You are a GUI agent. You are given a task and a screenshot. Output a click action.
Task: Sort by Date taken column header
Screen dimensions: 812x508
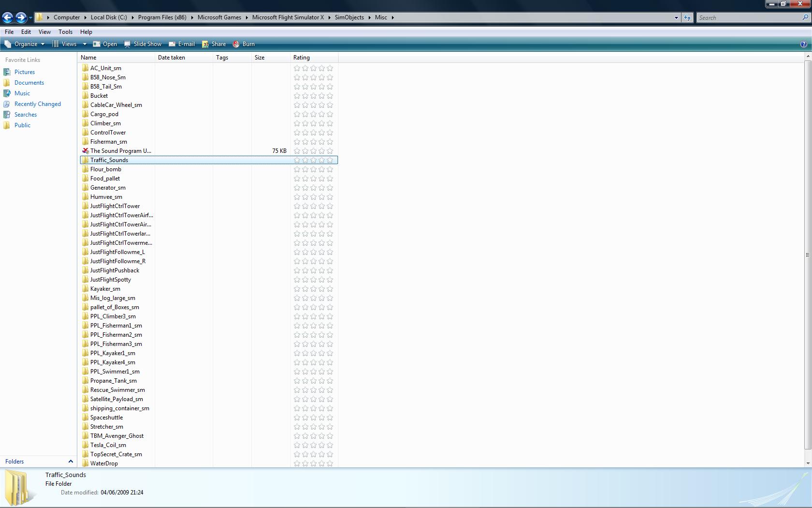[184, 58]
